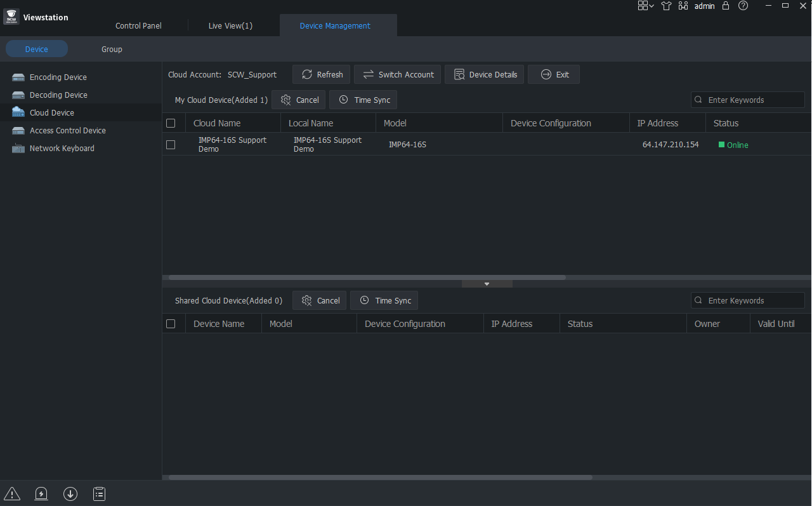Click Time Sync next to My Cloud Device
812x506 pixels.
pyautogui.click(x=363, y=100)
